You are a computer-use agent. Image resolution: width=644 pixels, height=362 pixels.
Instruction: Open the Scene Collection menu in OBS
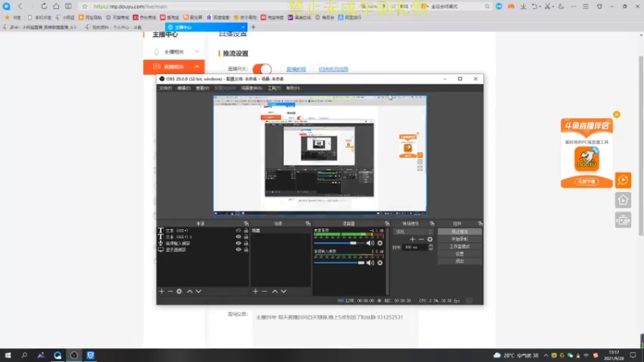pyautogui.click(x=251, y=88)
